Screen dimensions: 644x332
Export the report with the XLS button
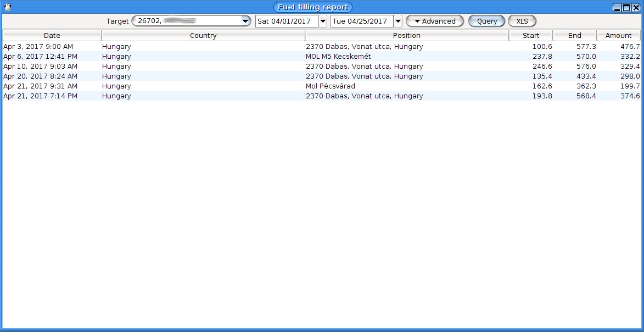coord(522,21)
